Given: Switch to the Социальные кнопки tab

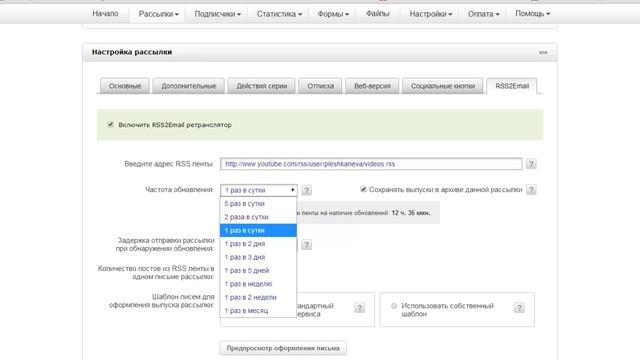Looking at the screenshot, I should 443,86.
